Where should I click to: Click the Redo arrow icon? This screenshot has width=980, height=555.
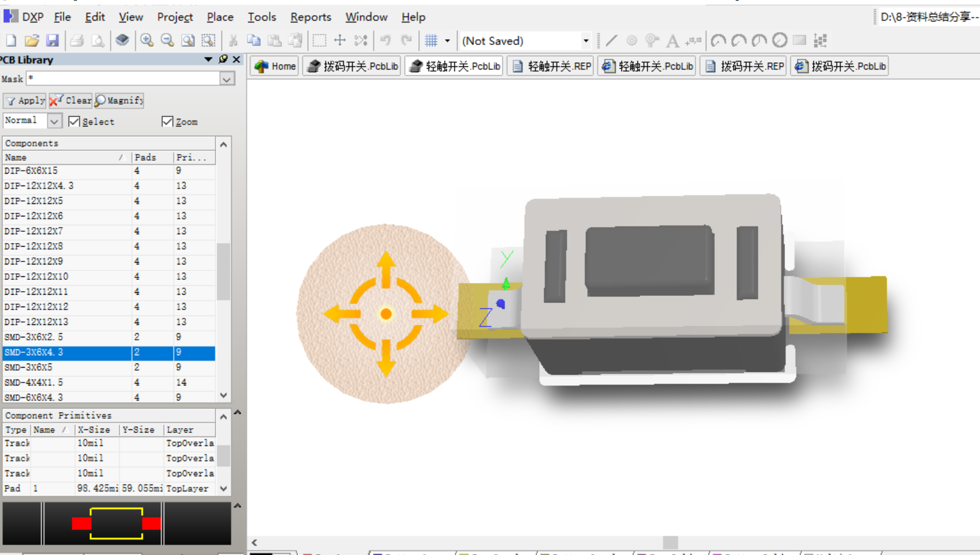[406, 40]
